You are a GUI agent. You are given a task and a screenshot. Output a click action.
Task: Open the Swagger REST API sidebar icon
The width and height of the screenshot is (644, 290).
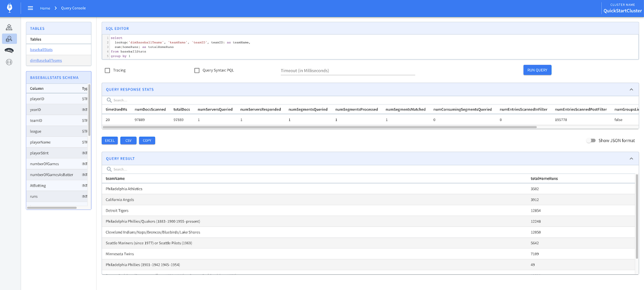[9, 62]
